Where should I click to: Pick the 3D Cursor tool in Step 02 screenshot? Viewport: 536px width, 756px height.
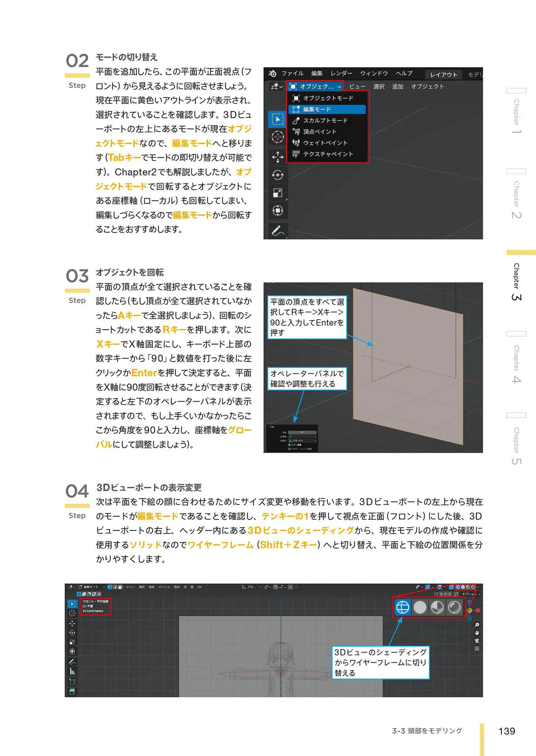pos(277,137)
